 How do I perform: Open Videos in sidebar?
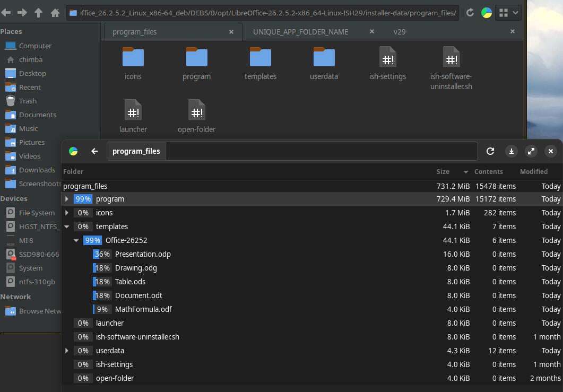click(29, 156)
